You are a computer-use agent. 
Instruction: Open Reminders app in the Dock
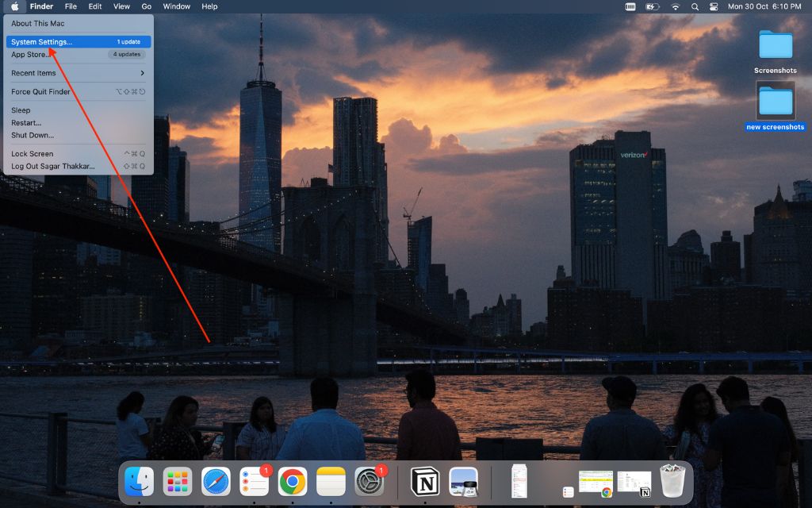pos(255,481)
